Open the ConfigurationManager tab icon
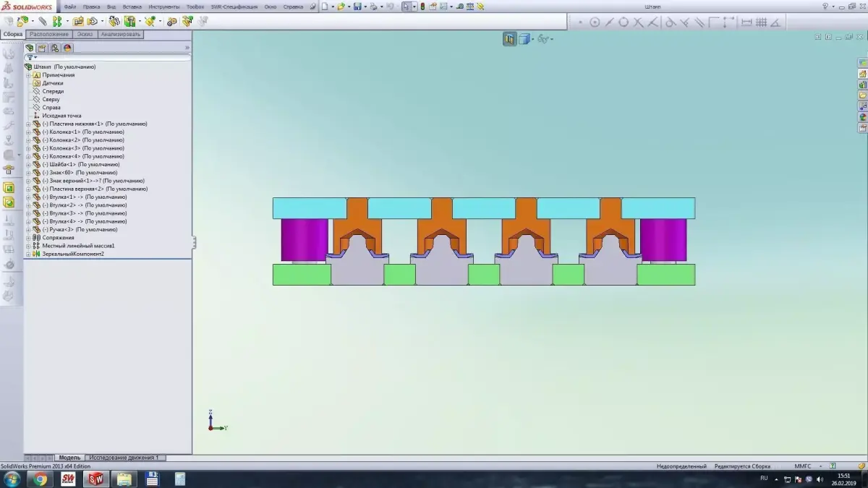 [x=54, y=48]
